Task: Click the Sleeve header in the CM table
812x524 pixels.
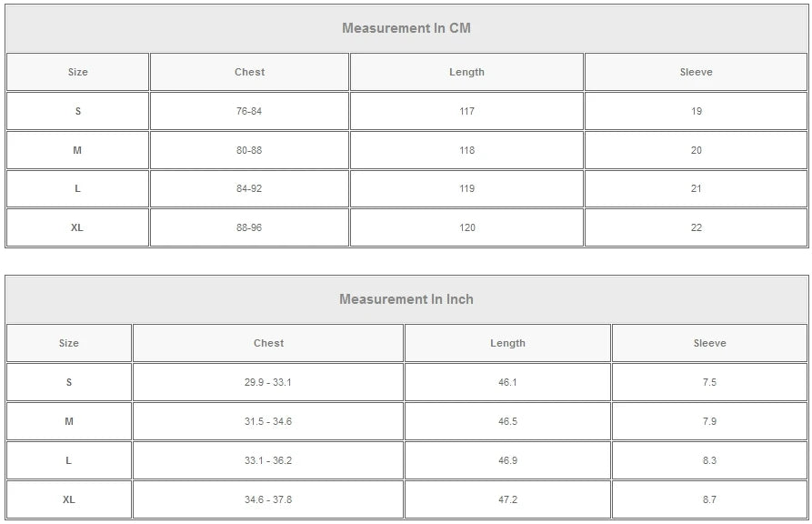Action: [x=696, y=72]
